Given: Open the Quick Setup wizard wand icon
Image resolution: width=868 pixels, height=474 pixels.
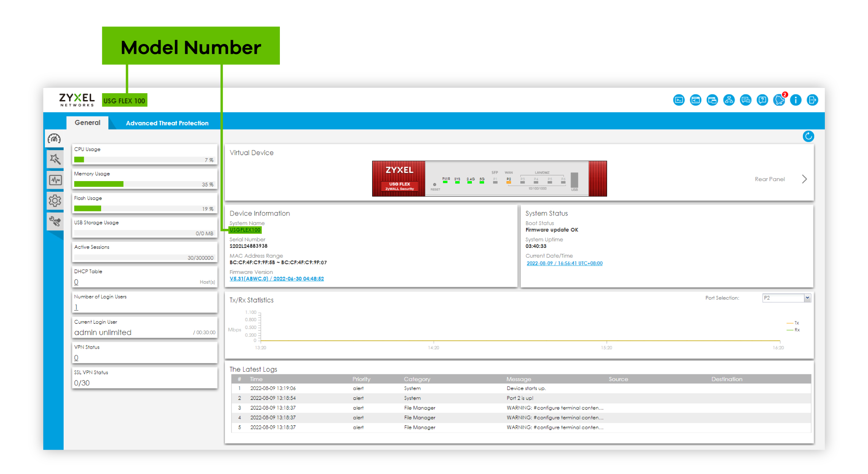Looking at the screenshot, I should (55, 159).
